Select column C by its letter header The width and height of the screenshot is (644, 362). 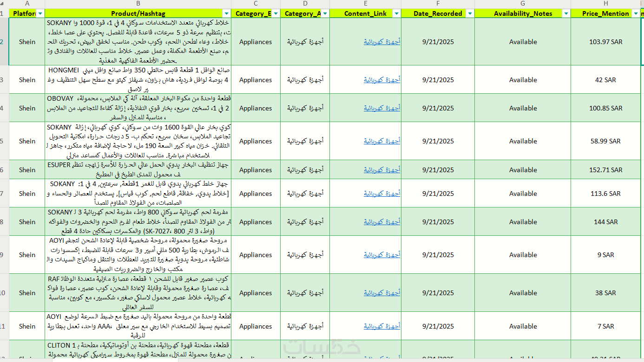[256, 4]
